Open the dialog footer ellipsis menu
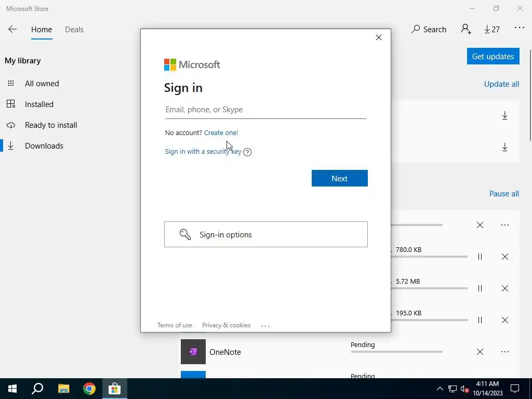 tap(265, 326)
